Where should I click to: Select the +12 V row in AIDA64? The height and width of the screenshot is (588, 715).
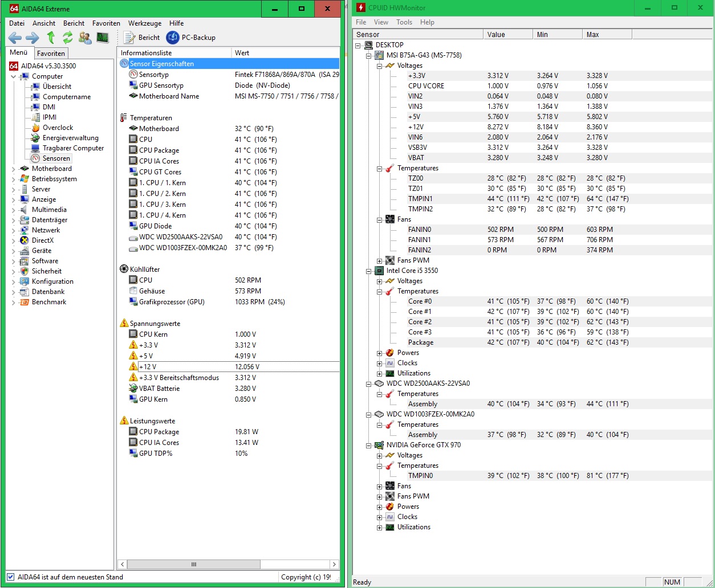coord(229,367)
